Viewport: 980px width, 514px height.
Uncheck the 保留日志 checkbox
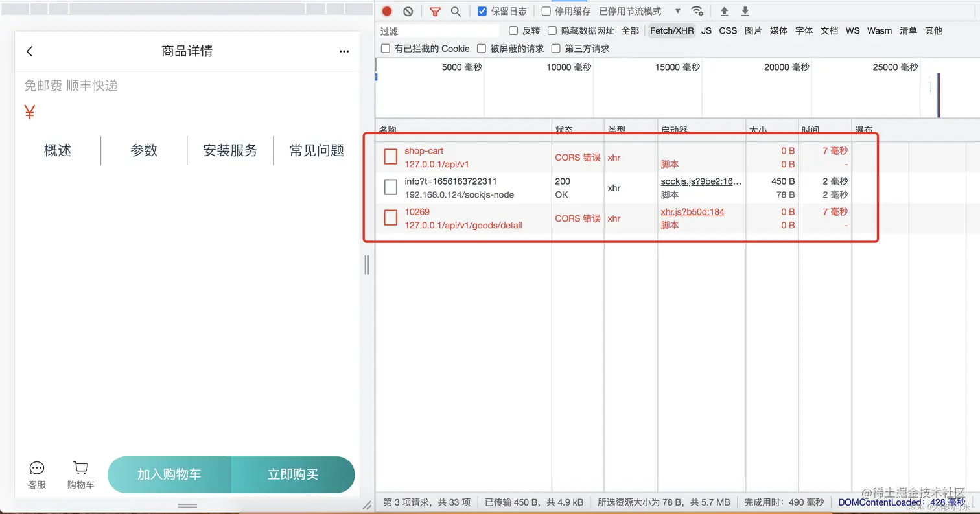481,10
